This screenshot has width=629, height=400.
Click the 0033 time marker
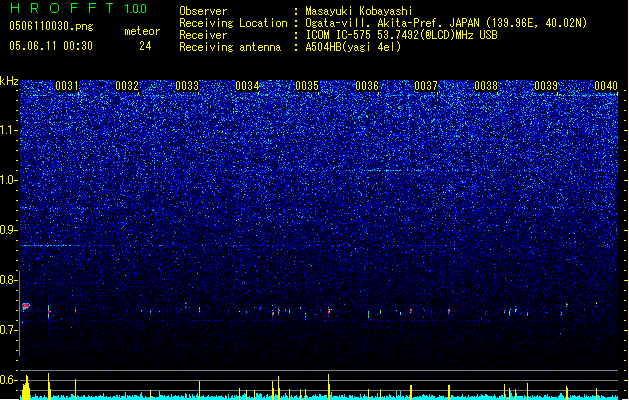click(x=187, y=86)
